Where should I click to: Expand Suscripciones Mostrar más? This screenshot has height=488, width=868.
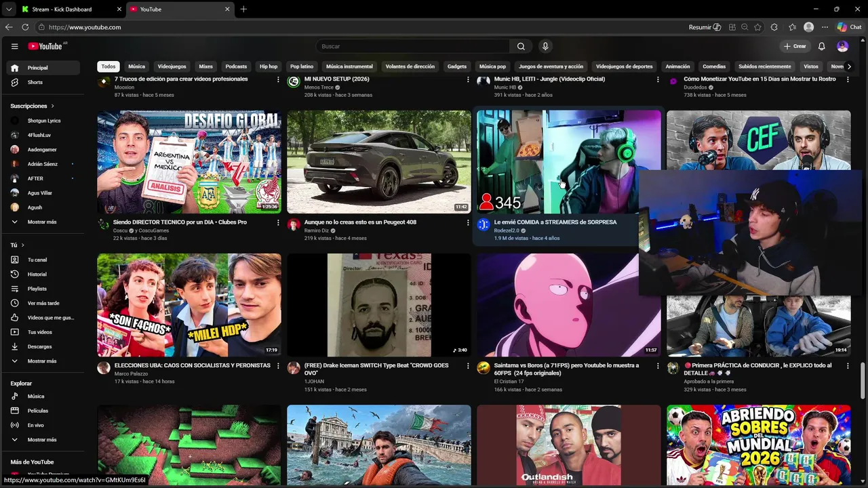pos(42,222)
